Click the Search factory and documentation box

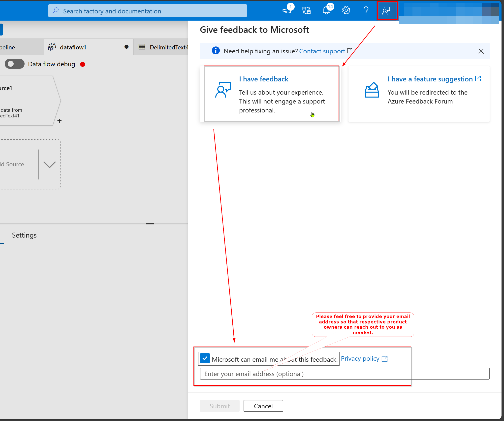(x=148, y=11)
